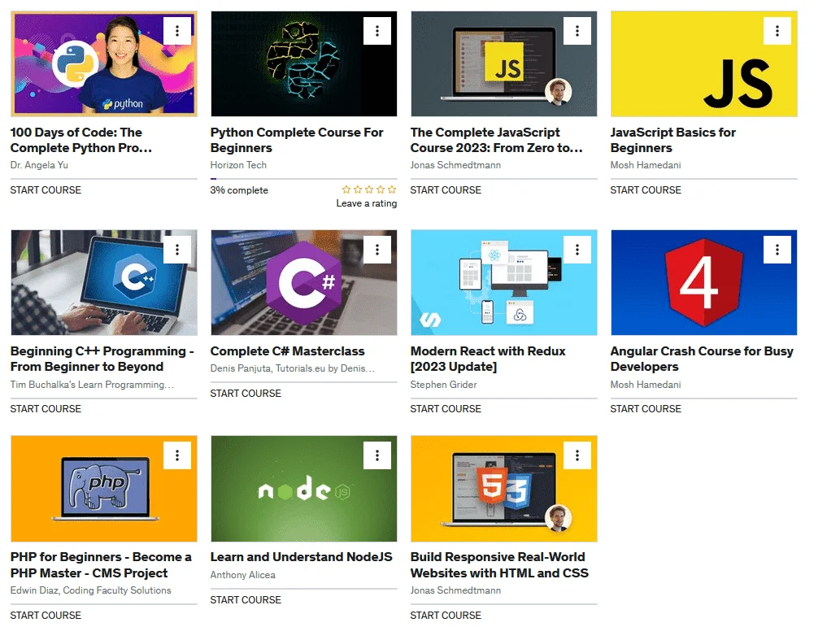Open the Angular Crash Course thumbnail
Screen dimensions: 840x627
coord(704,282)
